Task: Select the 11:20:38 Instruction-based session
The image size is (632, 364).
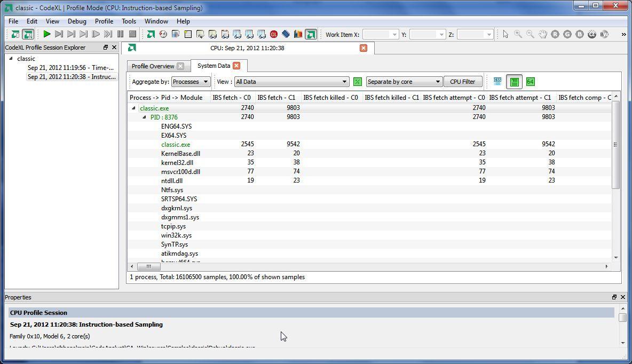Action: pos(72,76)
